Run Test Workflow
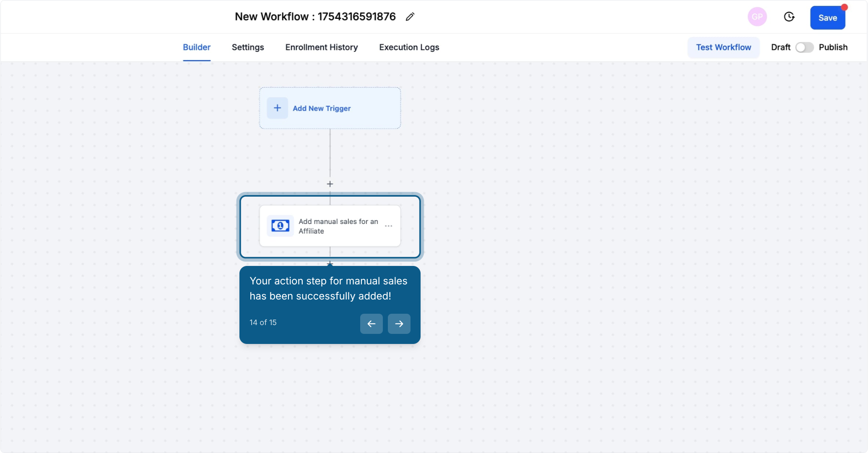The image size is (868, 453). (x=723, y=47)
